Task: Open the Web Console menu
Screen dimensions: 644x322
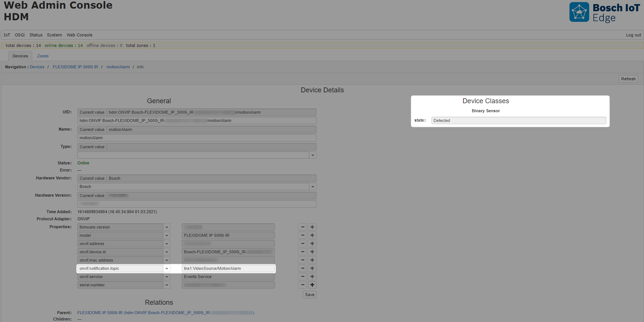Action: 80,35
